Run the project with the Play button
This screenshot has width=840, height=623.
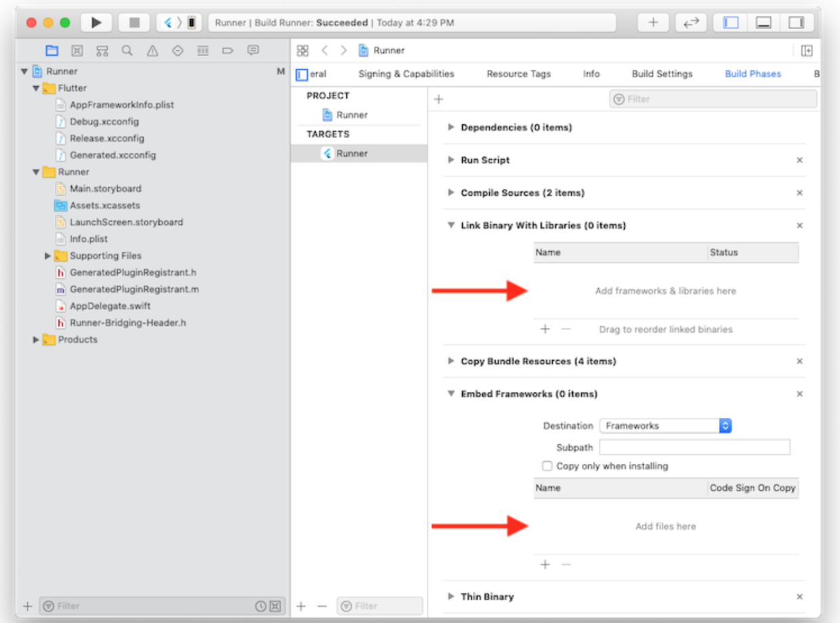96,21
